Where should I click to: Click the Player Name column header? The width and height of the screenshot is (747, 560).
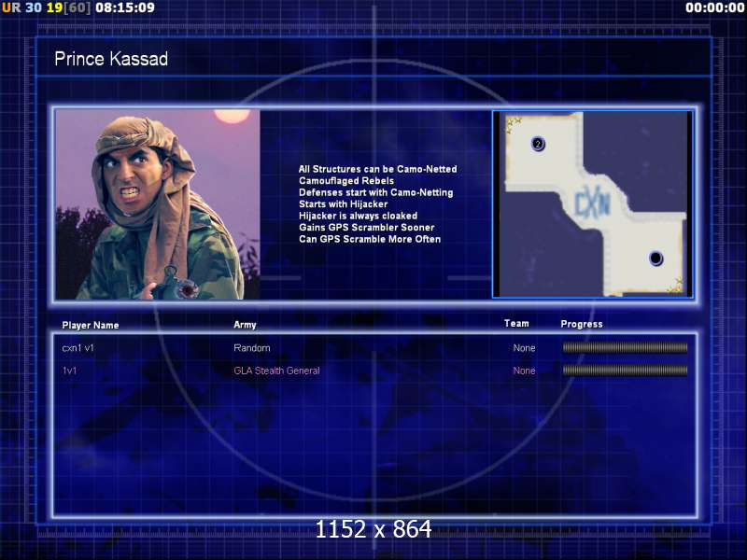91,325
